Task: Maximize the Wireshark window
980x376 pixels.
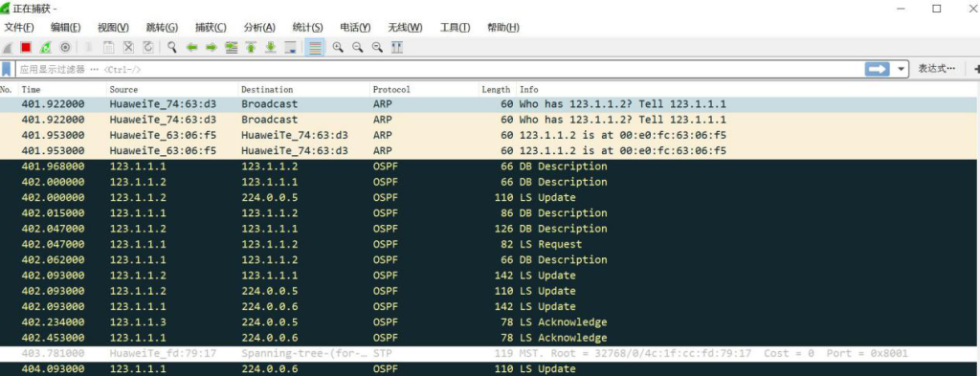Action: (936, 9)
